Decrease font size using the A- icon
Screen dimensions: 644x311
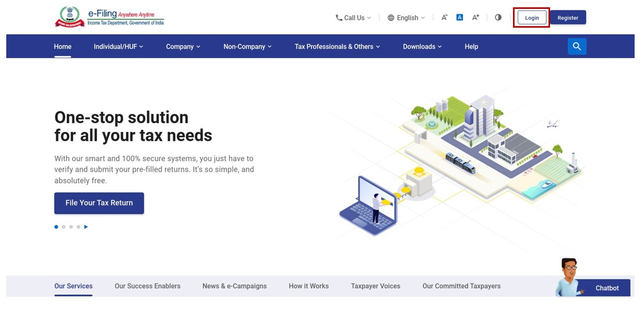[444, 17]
